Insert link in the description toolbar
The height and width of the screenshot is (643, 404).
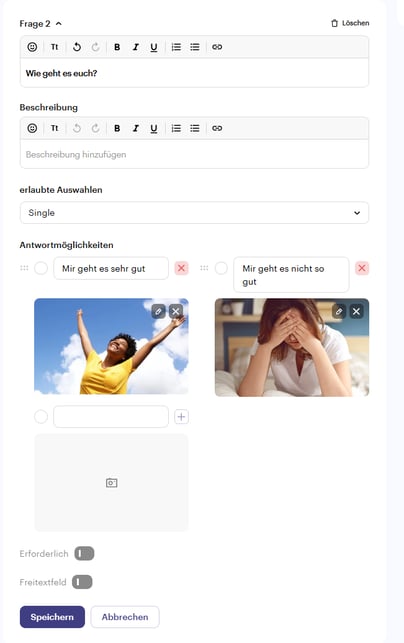pyautogui.click(x=217, y=128)
